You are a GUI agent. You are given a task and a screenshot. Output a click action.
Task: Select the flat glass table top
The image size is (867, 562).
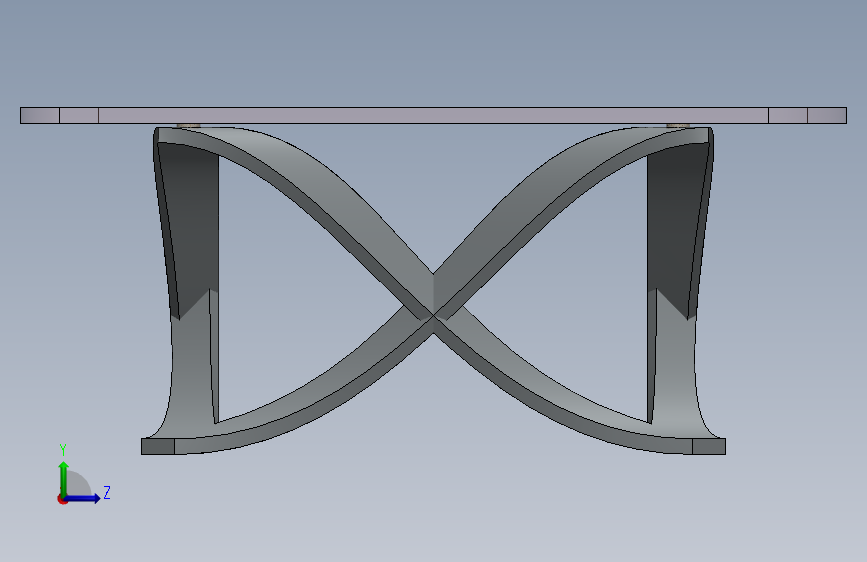coord(434,116)
